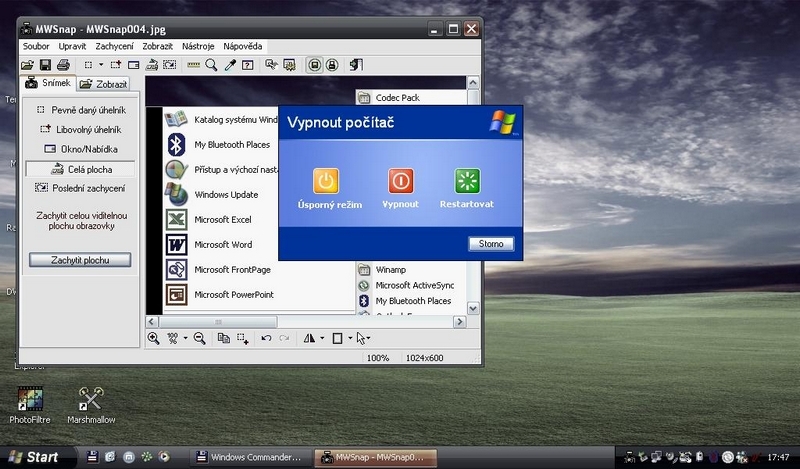Image resolution: width=800 pixels, height=469 pixels.
Task: Click the Zoom In icon in bottom toolbar
Action: [154, 339]
